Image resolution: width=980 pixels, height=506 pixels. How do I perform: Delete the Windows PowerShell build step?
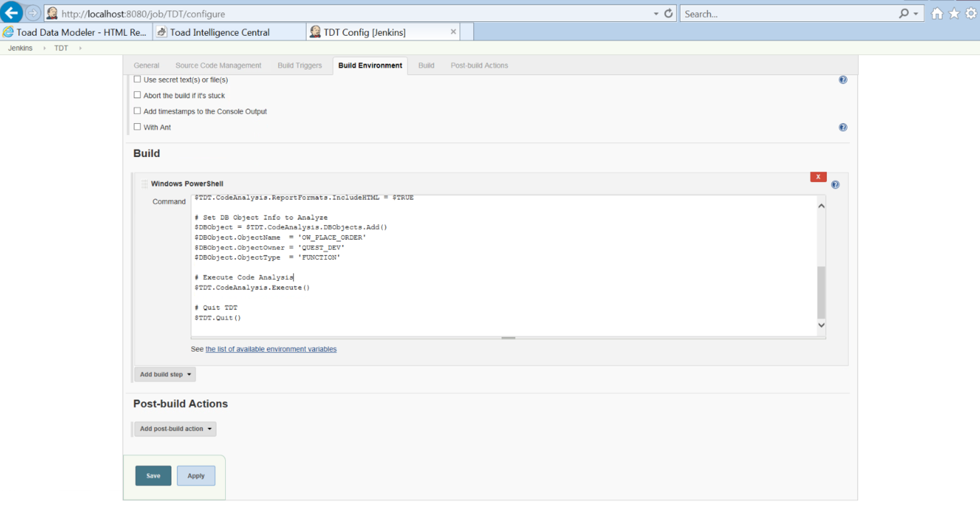click(818, 177)
